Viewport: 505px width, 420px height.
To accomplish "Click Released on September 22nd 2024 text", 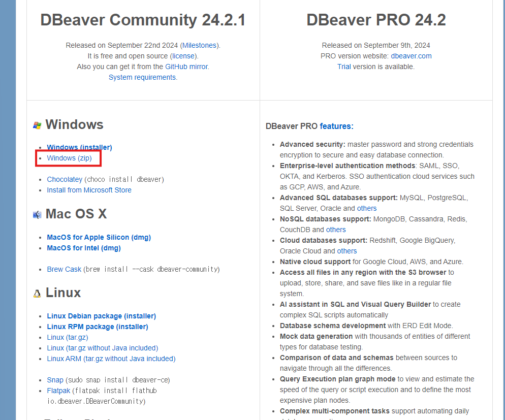I will point(122,45).
